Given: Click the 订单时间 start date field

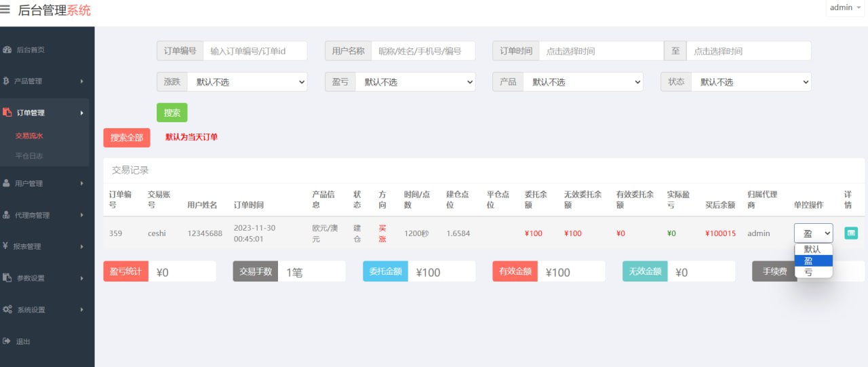Looking at the screenshot, I should click(601, 51).
